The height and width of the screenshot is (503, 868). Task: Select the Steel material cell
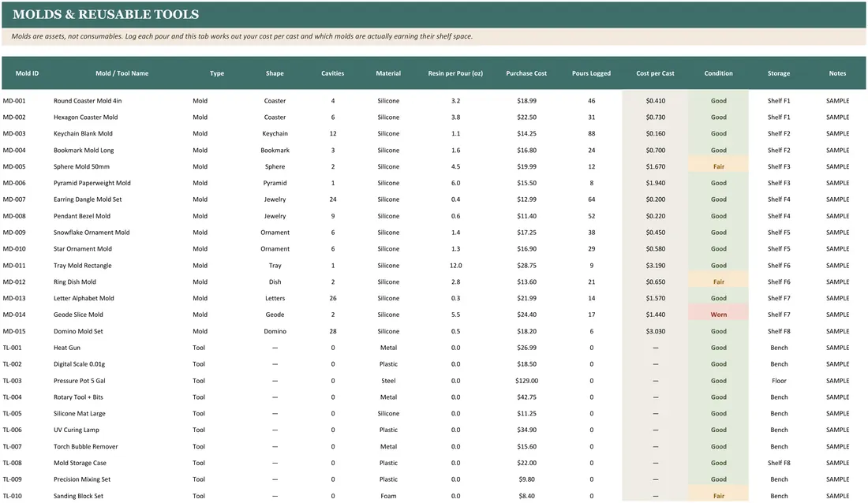388,381
